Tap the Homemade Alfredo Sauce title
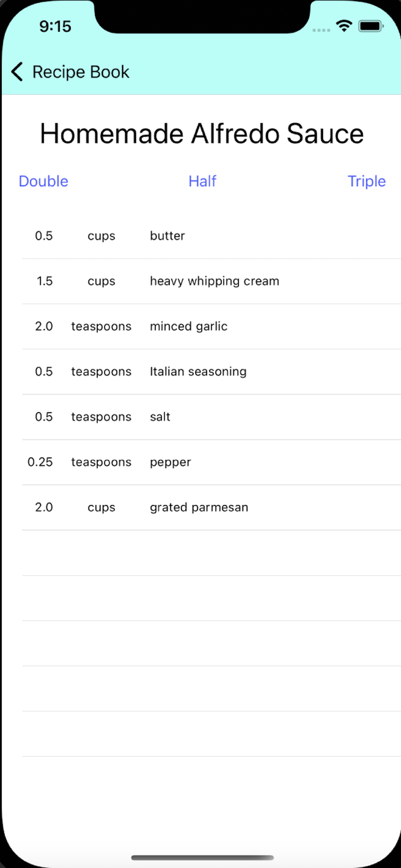 click(202, 133)
